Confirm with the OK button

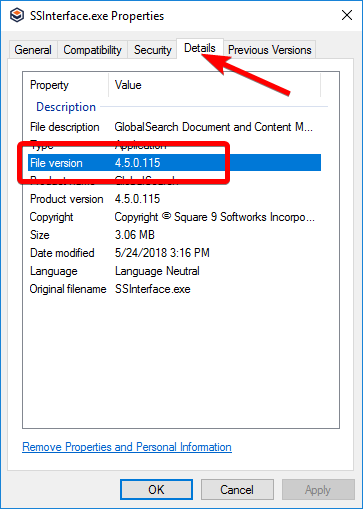coord(156,490)
